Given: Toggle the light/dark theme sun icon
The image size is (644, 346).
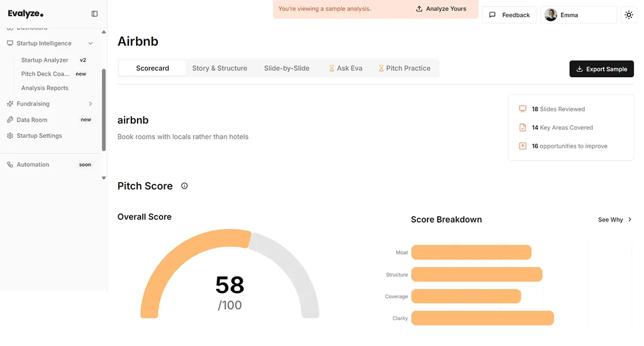Looking at the screenshot, I should click(629, 15).
